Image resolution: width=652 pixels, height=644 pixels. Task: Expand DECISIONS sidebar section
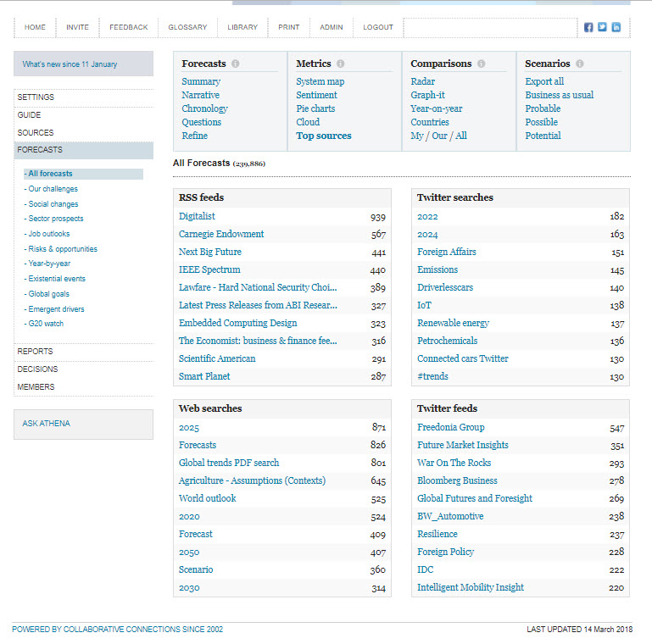[37, 369]
